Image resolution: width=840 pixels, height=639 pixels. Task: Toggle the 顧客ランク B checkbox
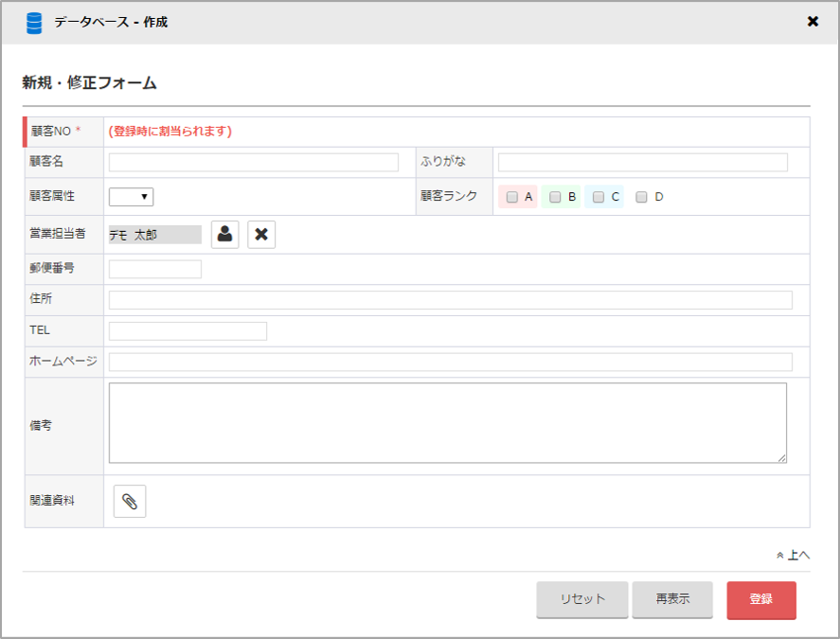(x=556, y=197)
